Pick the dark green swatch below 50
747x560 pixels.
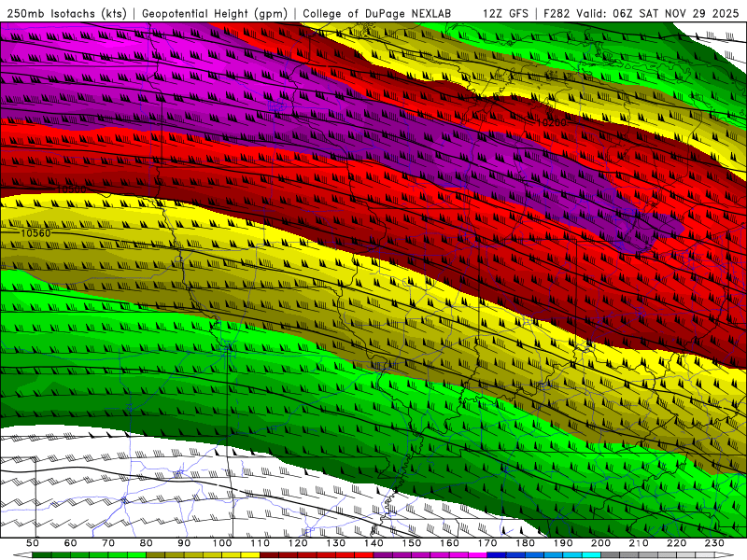(x=42, y=555)
